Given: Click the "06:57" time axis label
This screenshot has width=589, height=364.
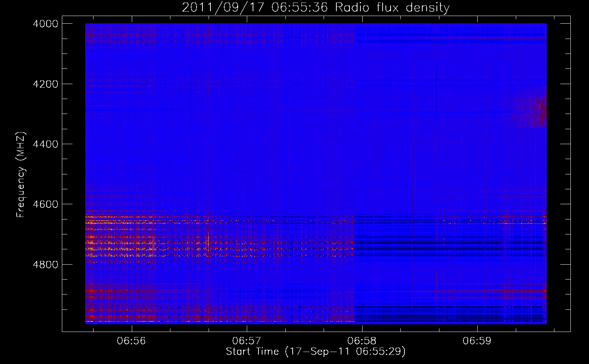Looking at the screenshot, I should tap(246, 341).
